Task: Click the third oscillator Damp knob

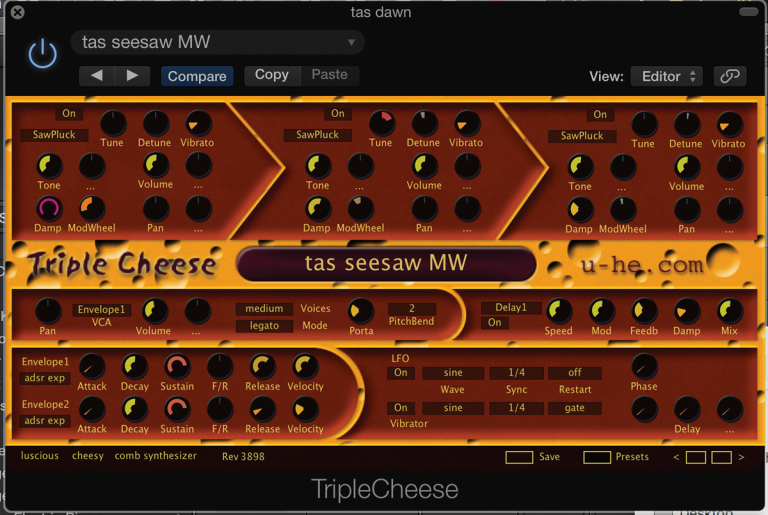Action: (x=580, y=209)
